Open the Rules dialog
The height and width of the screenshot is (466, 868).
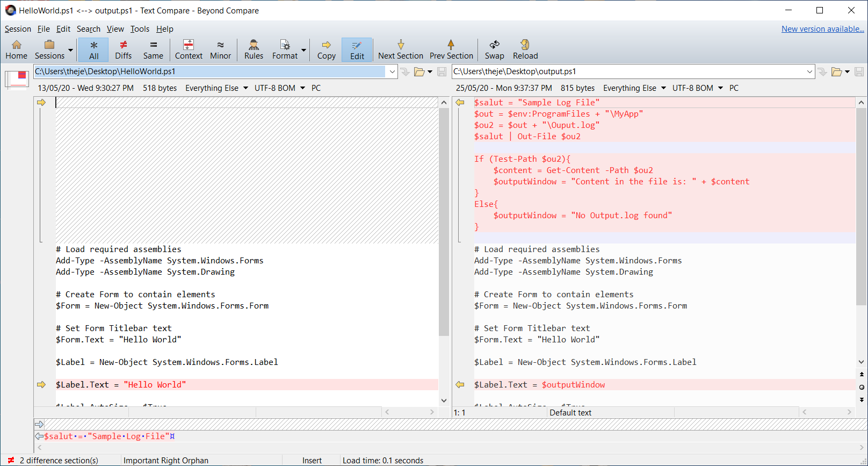254,49
